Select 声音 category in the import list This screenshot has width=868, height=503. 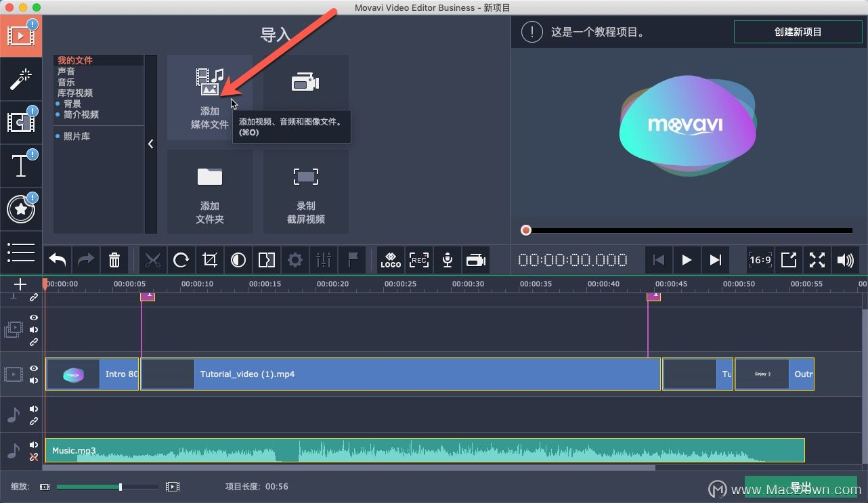pyautogui.click(x=66, y=71)
